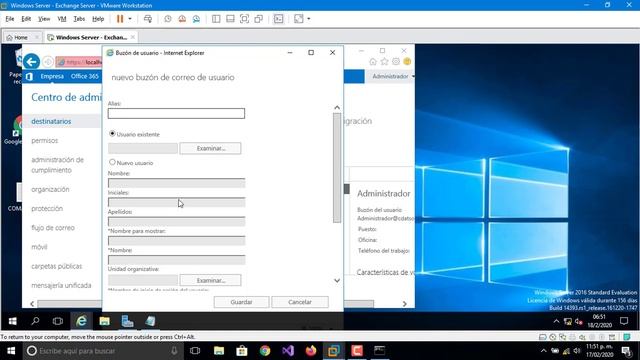Toggle VMware library sidebar view icon
Image resolution: width=640 pixels, height=360 pixels.
216,19
